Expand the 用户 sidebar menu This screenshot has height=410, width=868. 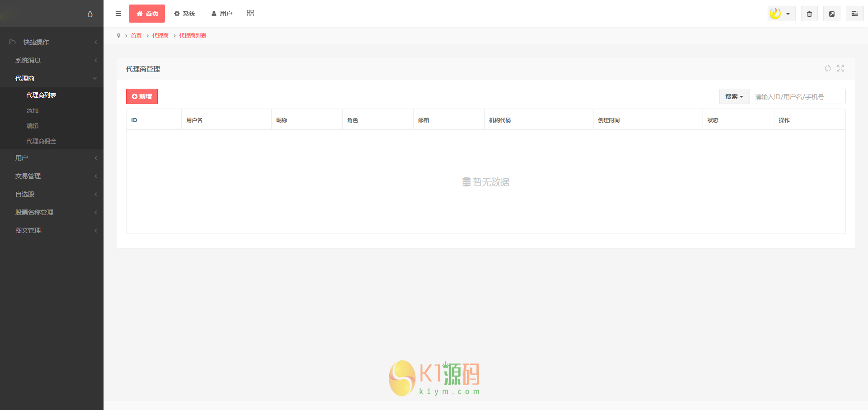pyautogui.click(x=52, y=158)
